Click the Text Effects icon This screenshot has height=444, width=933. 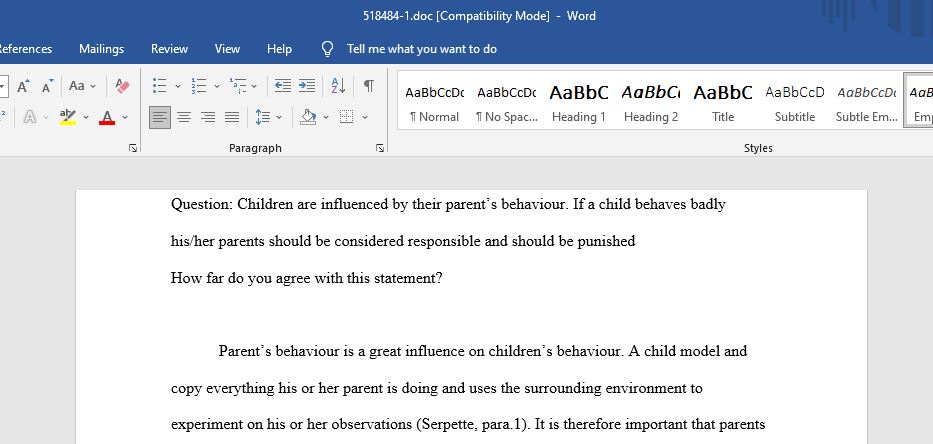coord(29,117)
